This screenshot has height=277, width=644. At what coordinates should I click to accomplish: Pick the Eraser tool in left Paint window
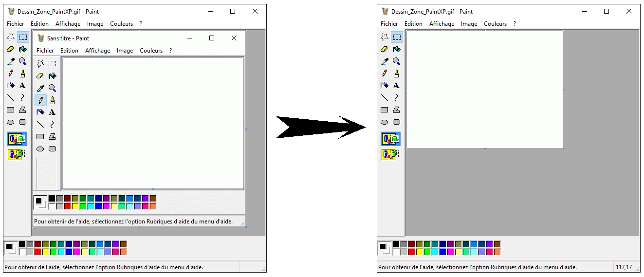click(10, 49)
